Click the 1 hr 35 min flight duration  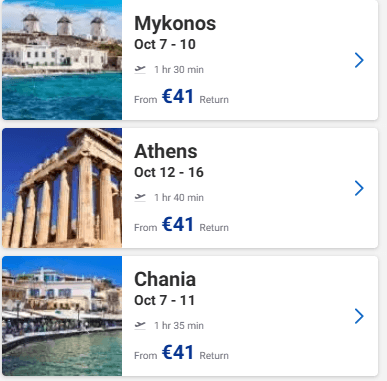coord(179,326)
